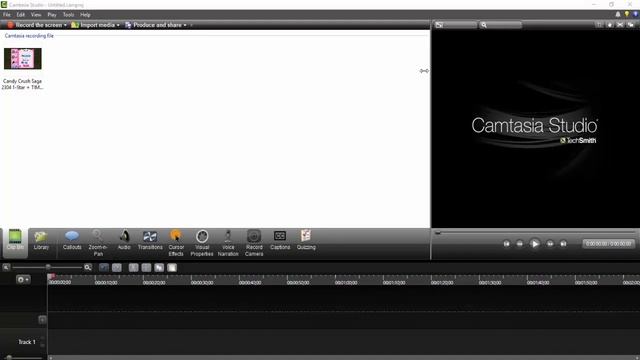Open the Tools menu

pos(69,15)
